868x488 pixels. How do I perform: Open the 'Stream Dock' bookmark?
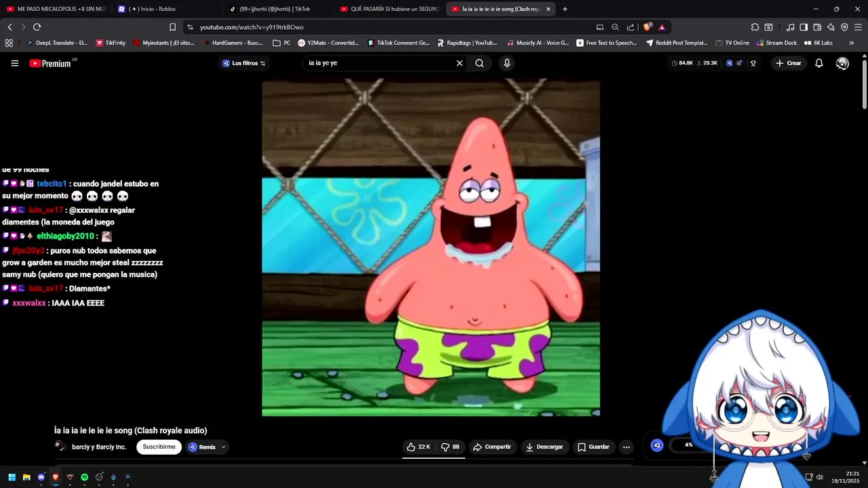coord(776,43)
